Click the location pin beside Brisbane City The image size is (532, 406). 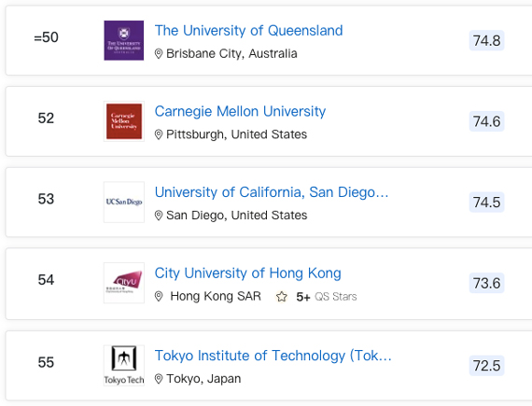point(159,53)
